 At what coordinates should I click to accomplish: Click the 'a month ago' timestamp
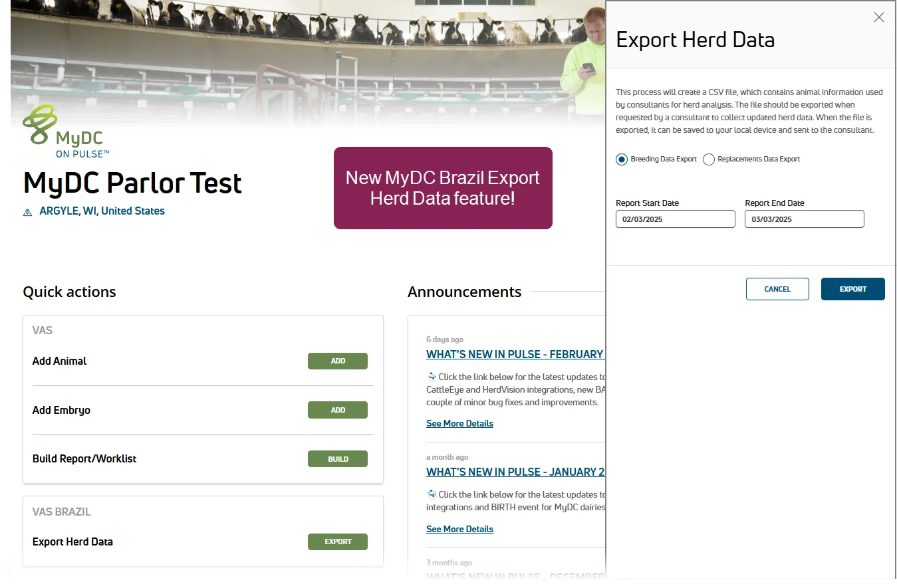(x=447, y=457)
